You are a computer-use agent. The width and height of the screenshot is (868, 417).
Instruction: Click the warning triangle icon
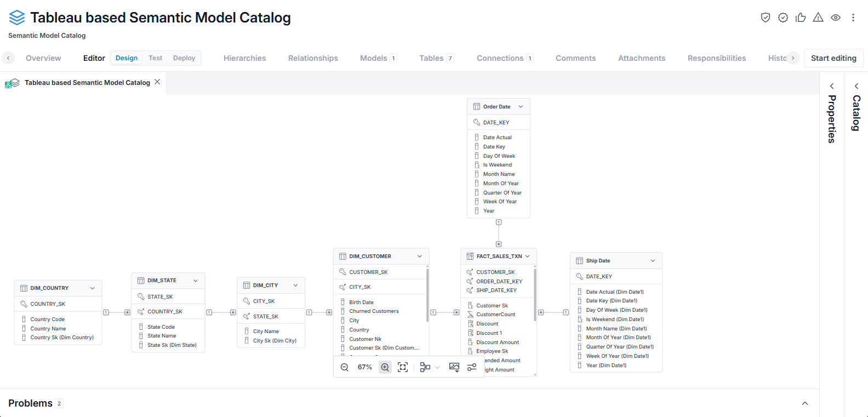tap(818, 18)
